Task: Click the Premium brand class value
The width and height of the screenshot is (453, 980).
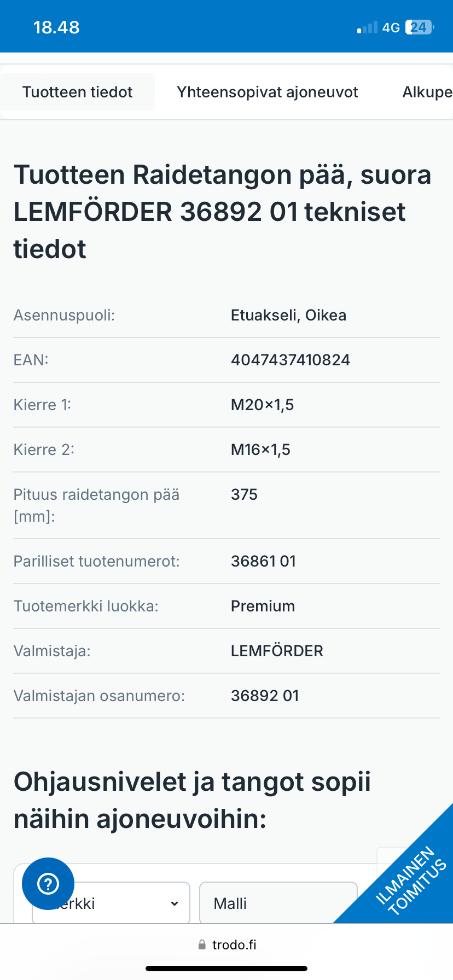Action: pos(263,606)
